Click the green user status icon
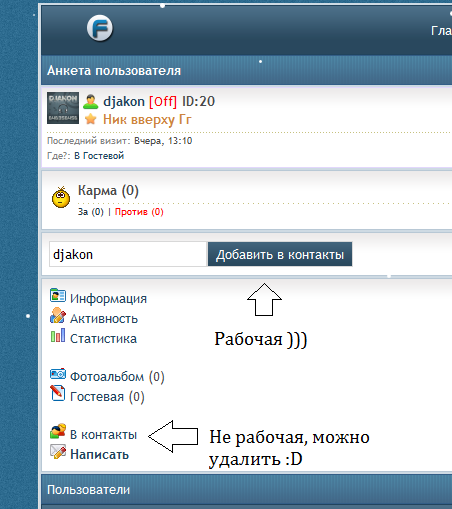The height and width of the screenshot is (509, 452). pyautogui.click(x=91, y=102)
